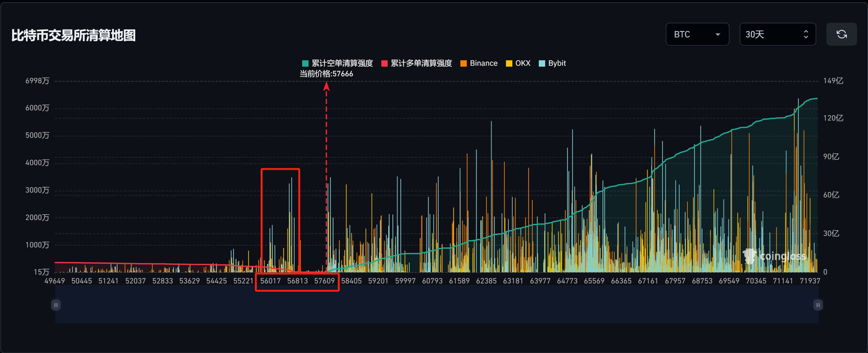Click the red 累计多单清算强度 legend swatch
The image size is (868, 353).
[x=385, y=64]
